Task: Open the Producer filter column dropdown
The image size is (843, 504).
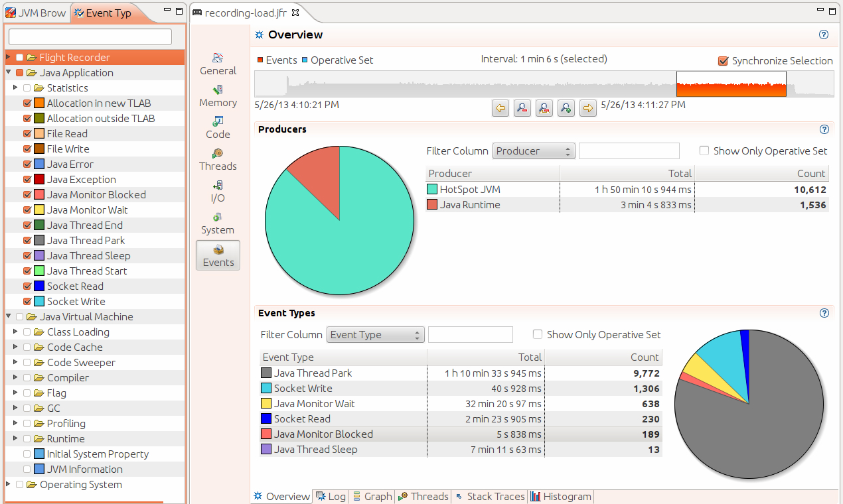Action: pos(534,151)
